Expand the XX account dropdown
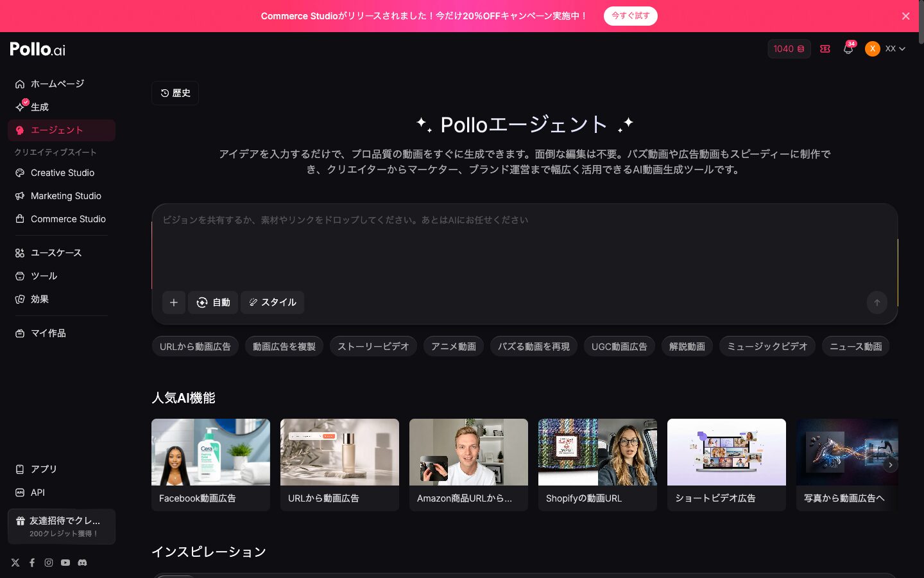 coord(895,49)
